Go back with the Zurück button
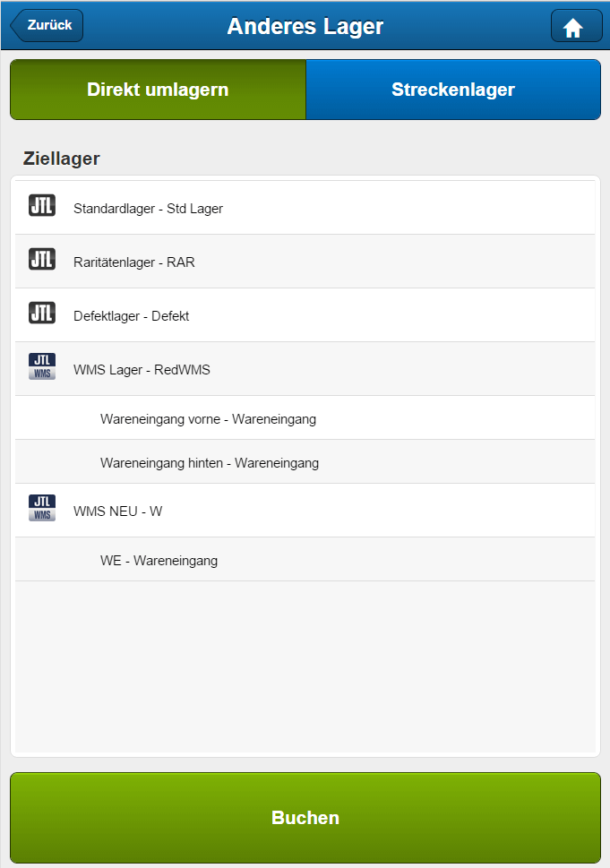This screenshot has height=868, width=610. (x=47, y=26)
